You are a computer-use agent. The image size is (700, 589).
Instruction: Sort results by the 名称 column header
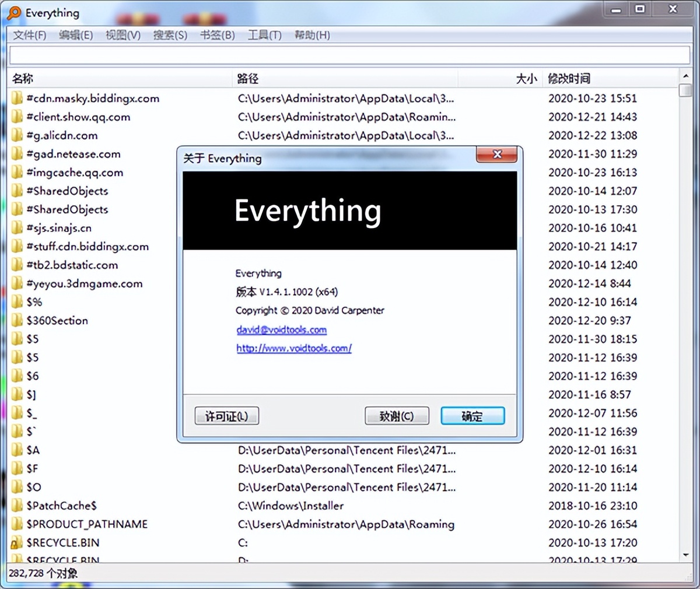(x=121, y=78)
